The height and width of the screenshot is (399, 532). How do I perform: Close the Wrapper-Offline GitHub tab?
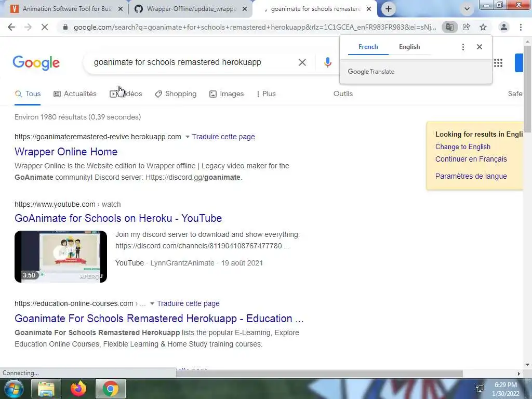(x=245, y=9)
